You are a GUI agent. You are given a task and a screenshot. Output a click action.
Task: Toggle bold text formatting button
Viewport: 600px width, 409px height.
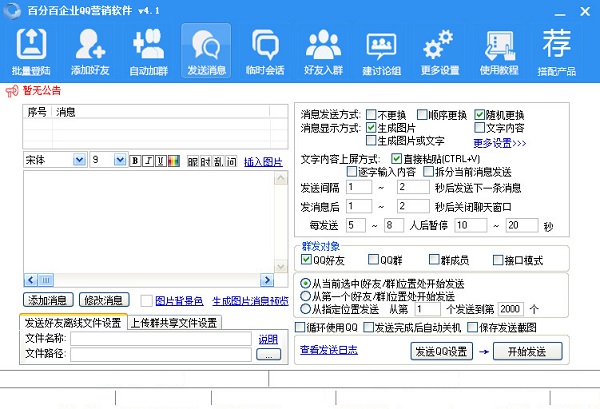coord(135,160)
